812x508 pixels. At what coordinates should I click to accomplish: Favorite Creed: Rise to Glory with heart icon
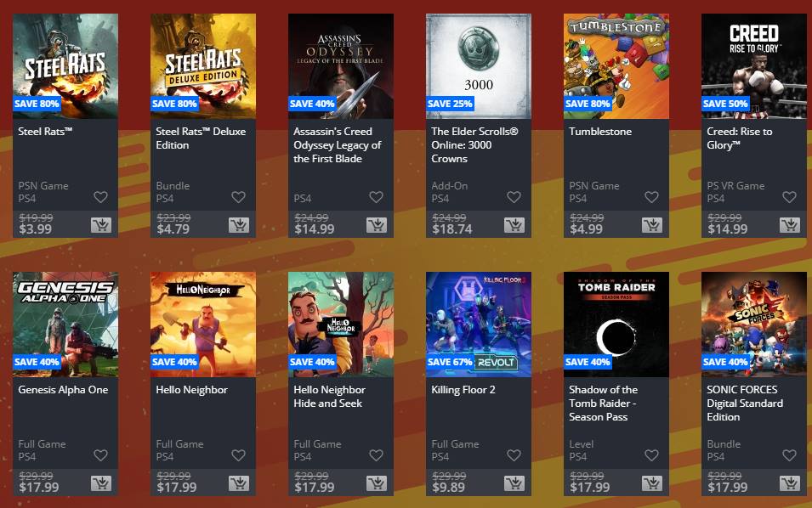pos(789,196)
